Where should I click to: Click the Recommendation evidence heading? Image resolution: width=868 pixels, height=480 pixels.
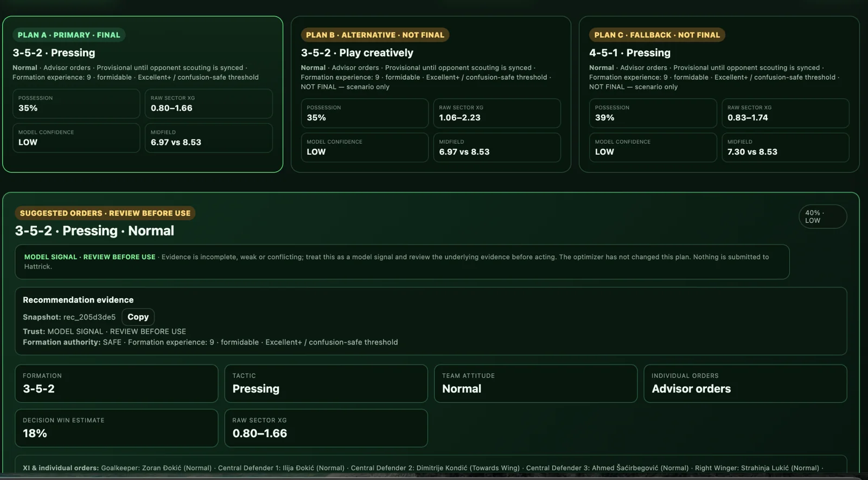click(x=78, y=300)
